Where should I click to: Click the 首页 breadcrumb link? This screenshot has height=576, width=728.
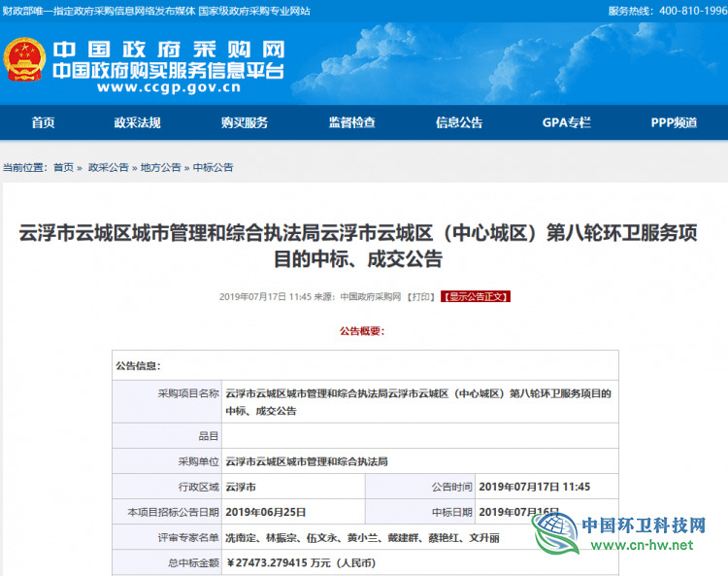tap(64, 167)
